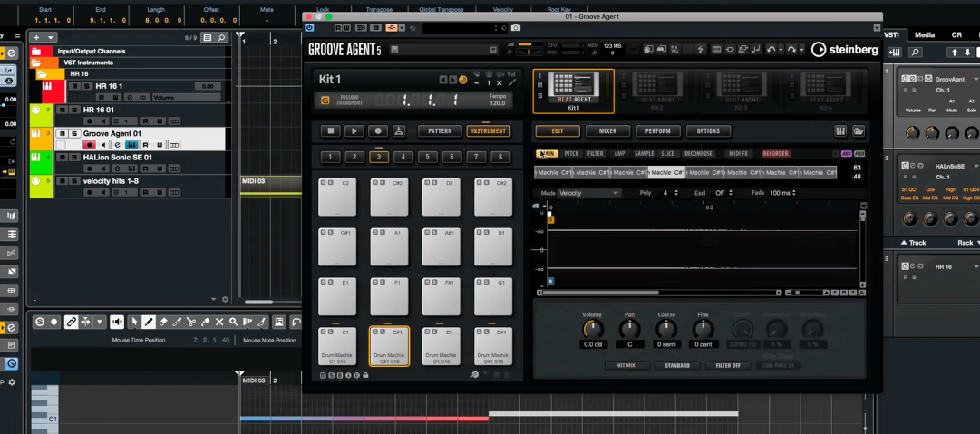Expand the Groove Agent preset selector dropdown
980x434 pixels.
493,50
